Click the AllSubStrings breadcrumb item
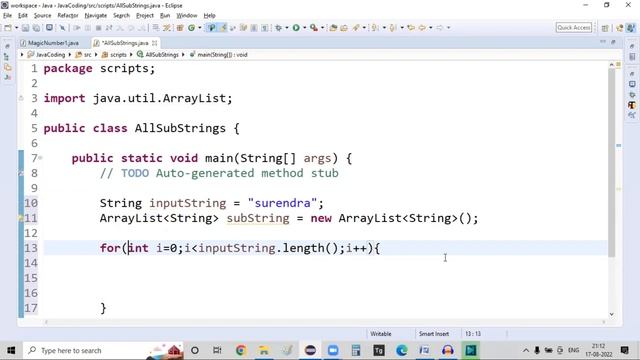 158,55
